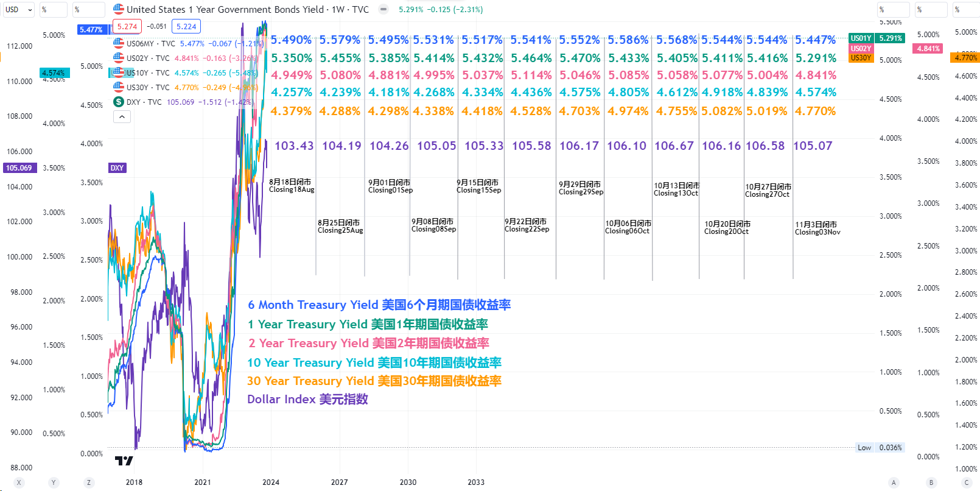Select the 1 Year Treasury Yield text label
This screenshot has height=491, width=980.
click(x=368, y=324)
